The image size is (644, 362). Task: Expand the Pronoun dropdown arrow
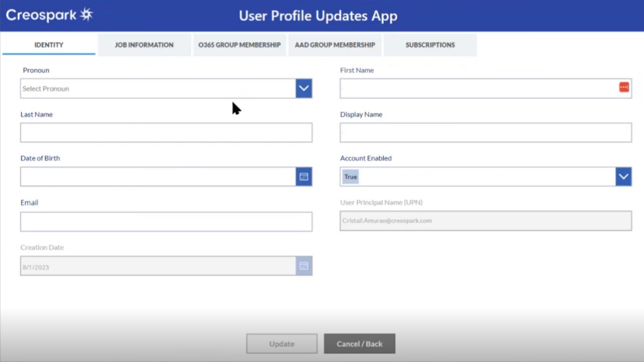(x=304, y=88)
